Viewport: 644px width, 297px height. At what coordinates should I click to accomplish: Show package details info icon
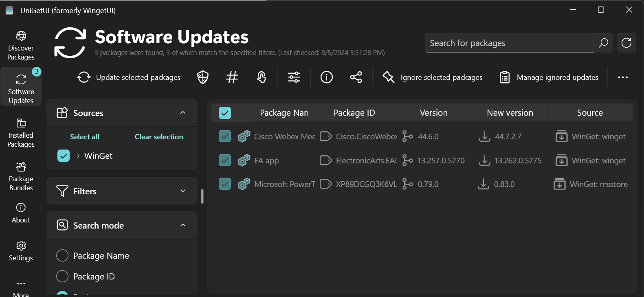pyautogui.click(x=327, y=77)
